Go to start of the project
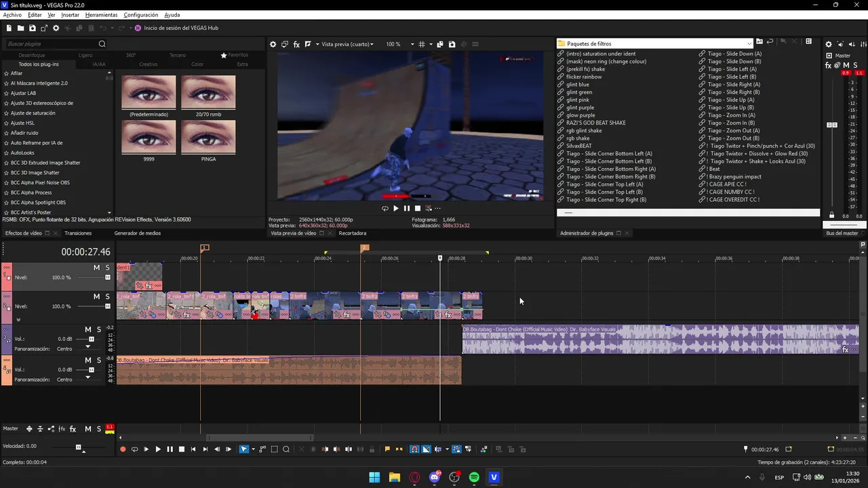This screenshot has width=868, height=488. (193, 449)
